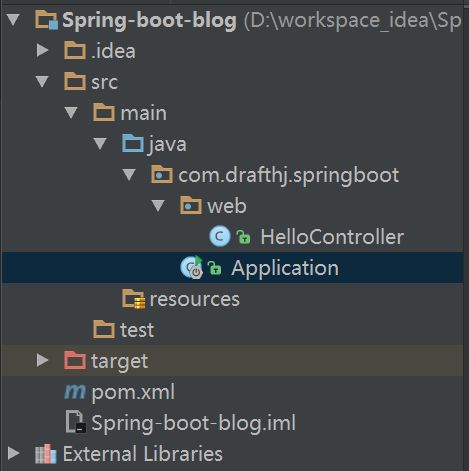Select the main folder name
The image size is (469, 471).
tap(144, 113)
